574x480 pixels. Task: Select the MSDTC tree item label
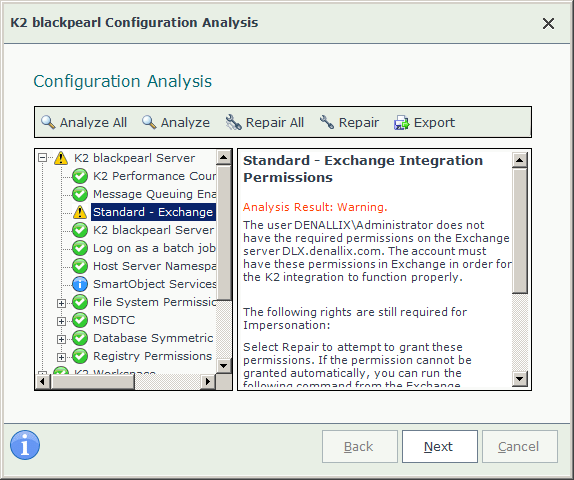coord(114,320)
